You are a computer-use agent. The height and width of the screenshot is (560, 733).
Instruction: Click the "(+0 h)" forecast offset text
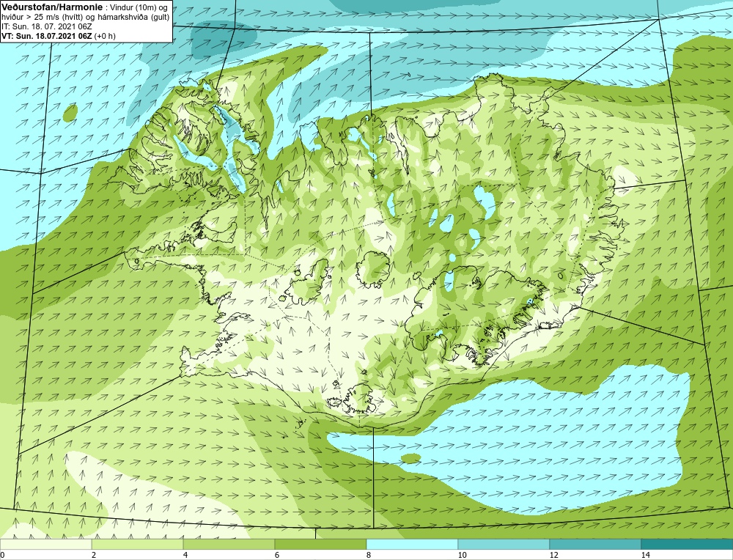105,36
